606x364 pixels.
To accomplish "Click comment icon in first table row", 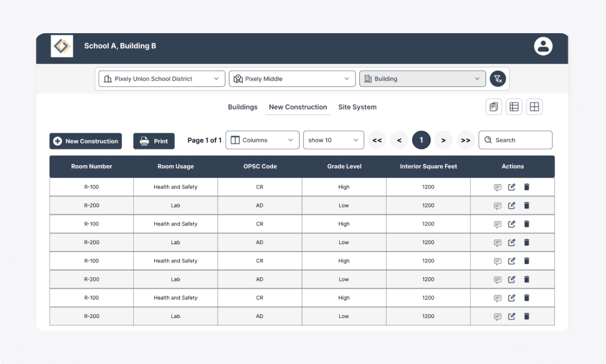I will click(x=497, y=187).
